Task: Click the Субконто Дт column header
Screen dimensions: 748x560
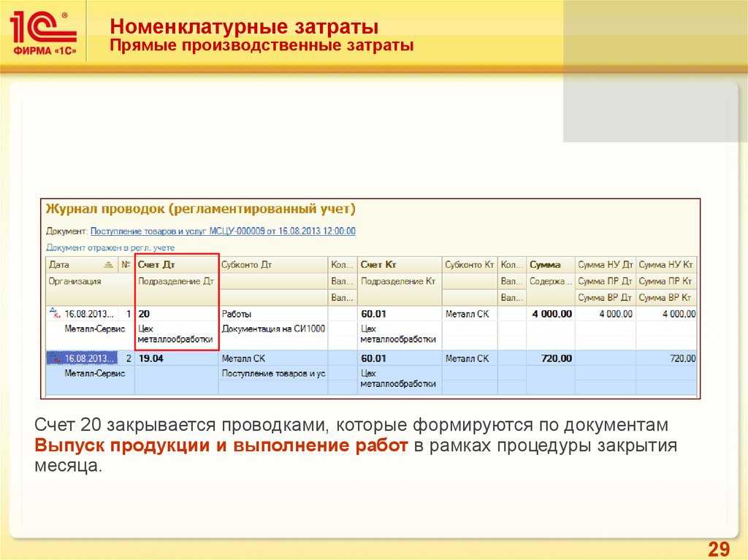Action: (x=273, y=265)
